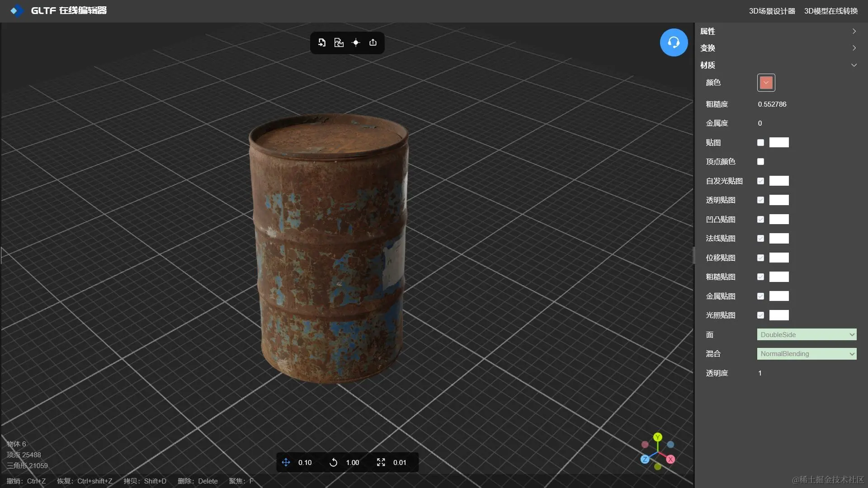The height and width of the screenshot is (488, 868).
Task: Open 3D场景设计器 in top menu
Action: click(772, 11)
